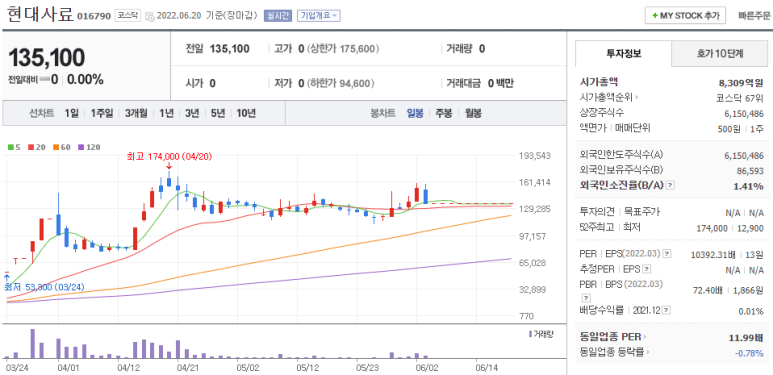Click the 161,414 price axis label
This screenshot has height=375, width=773.
(534, 182)
